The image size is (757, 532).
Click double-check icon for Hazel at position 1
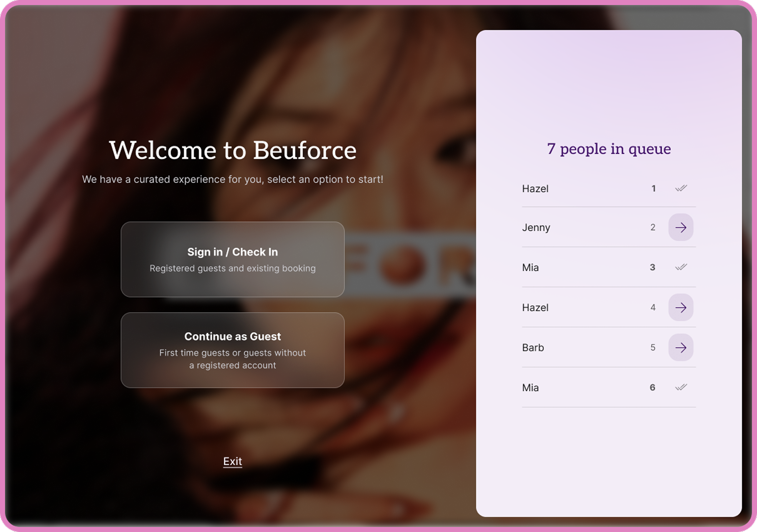681,188
